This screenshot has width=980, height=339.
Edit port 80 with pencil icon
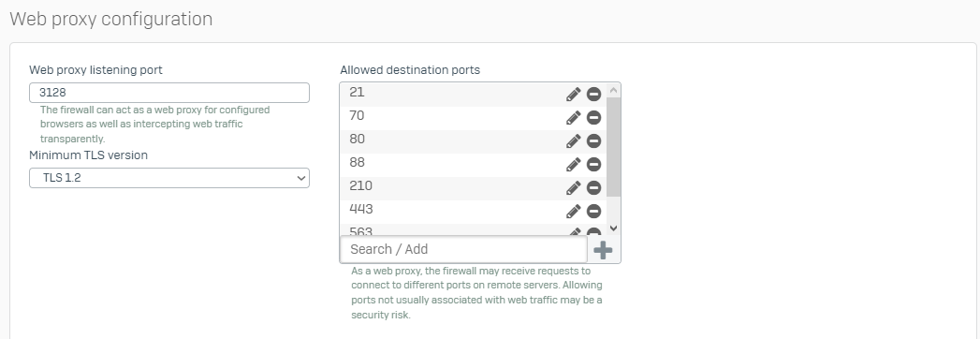[573, 141]
